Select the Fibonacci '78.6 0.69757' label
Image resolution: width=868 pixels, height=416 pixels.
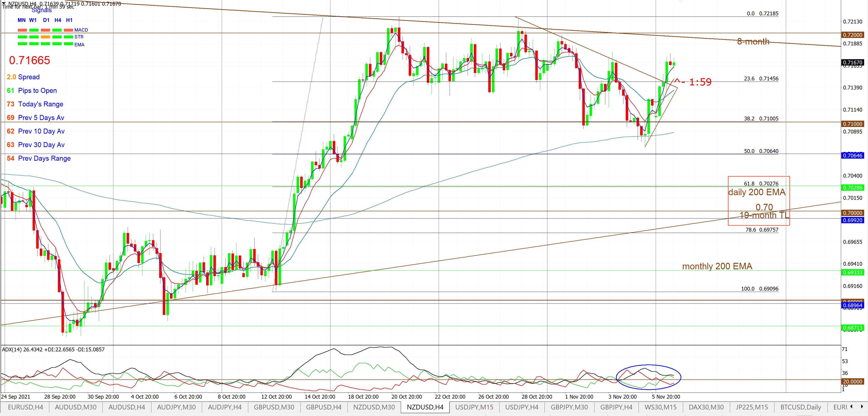(x=762, y=230)
